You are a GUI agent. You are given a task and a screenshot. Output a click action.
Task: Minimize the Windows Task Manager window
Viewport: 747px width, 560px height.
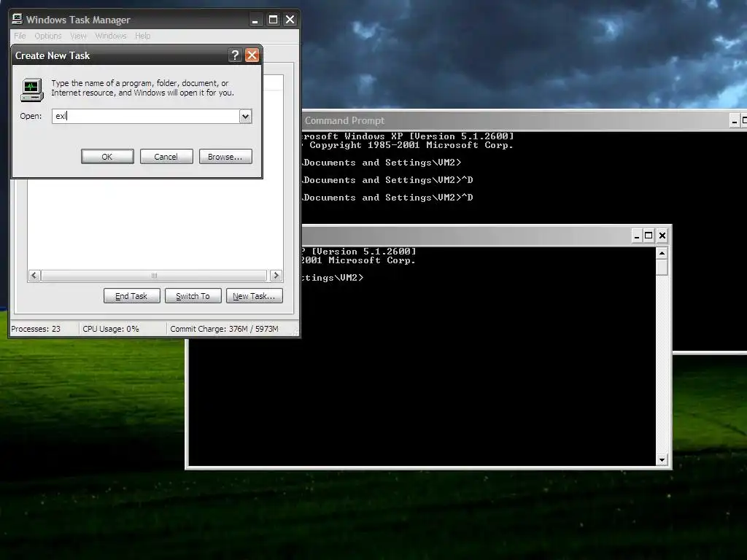(255, 20)
